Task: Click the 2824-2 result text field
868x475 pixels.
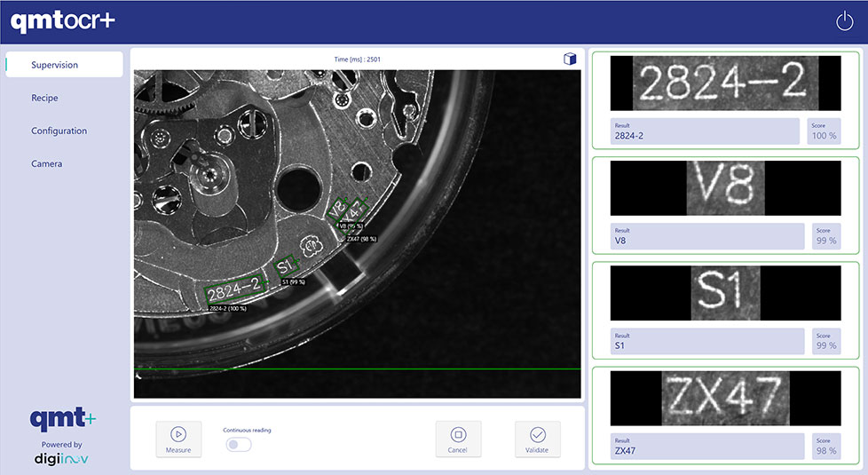Action: click(x=707, y=133)
